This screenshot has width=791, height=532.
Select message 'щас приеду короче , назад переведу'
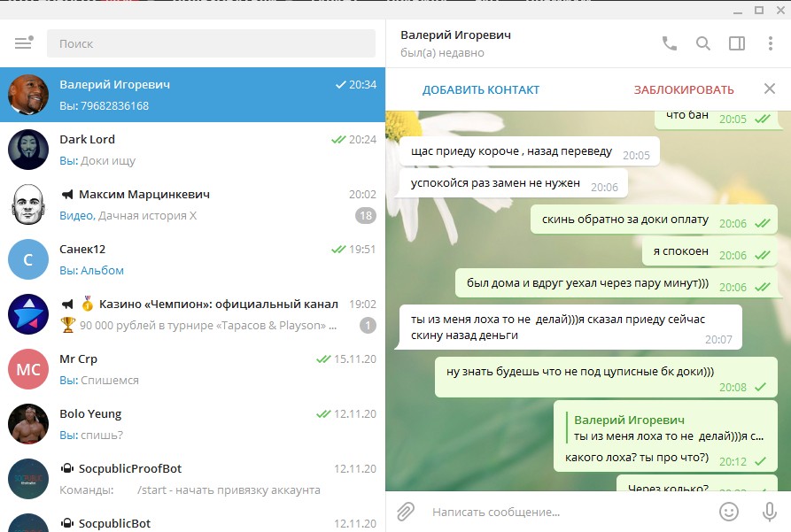pos(529,150)
